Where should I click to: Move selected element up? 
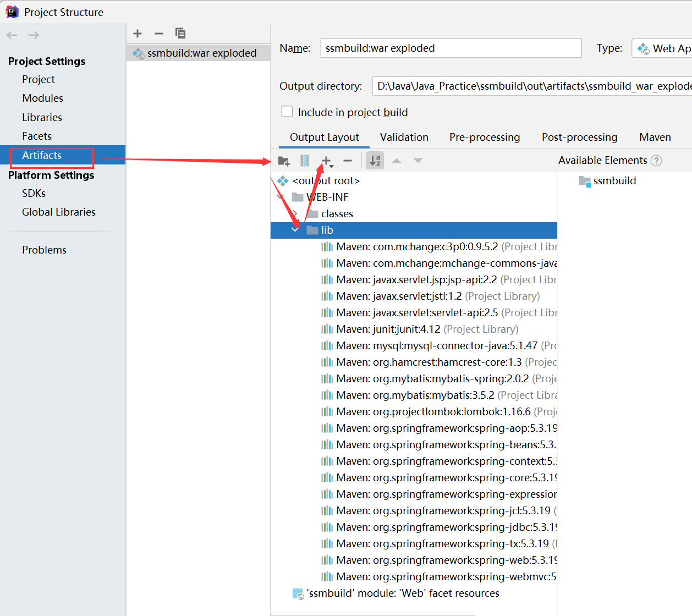[x=397, y=161]
